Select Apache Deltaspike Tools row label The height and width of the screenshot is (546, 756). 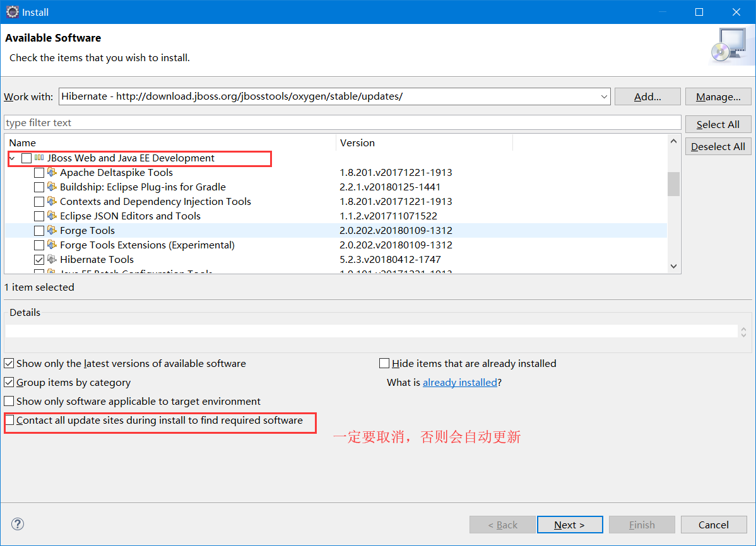coord(116,173)
